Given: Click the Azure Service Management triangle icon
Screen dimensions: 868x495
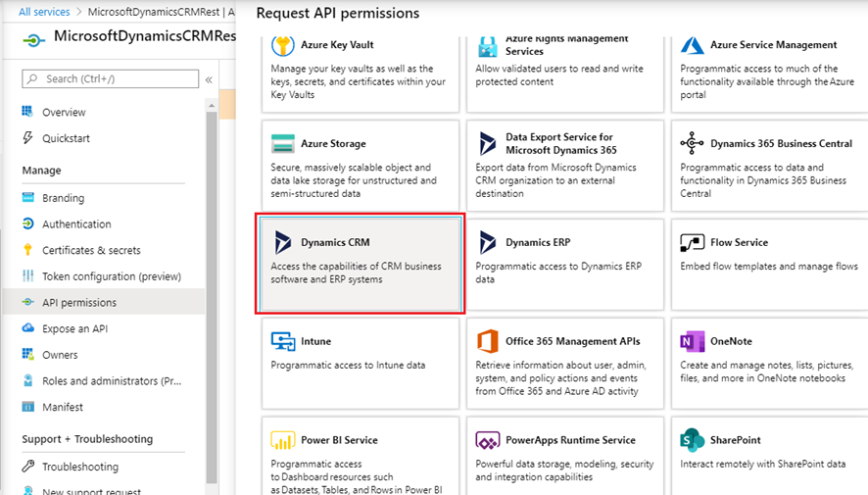Looking at the screenshot, I should point(692,45).
